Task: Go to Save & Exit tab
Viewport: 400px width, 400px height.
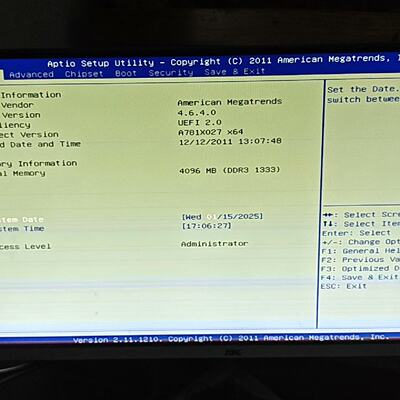Action: [x=235, y=72]
